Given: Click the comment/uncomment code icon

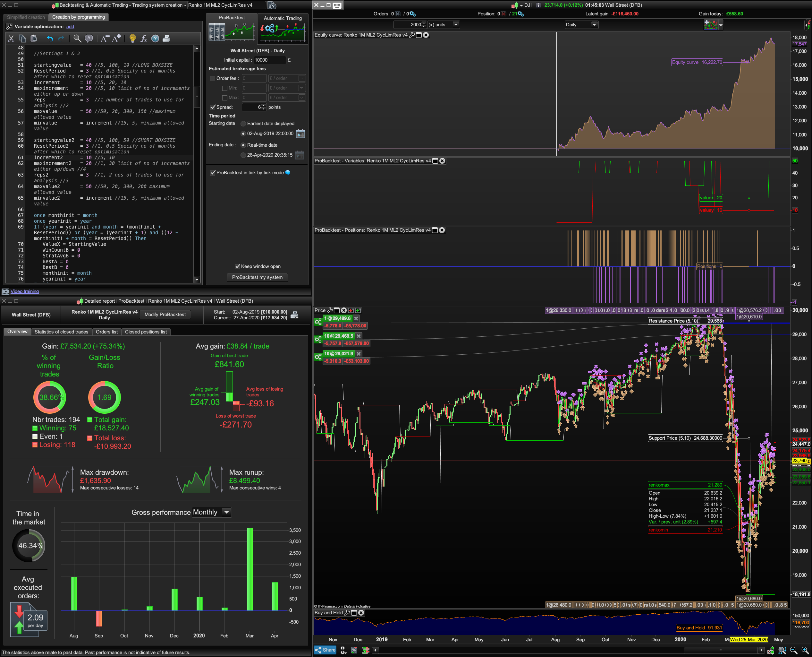Looking at the screenshot, I should (x=89, y=39).
